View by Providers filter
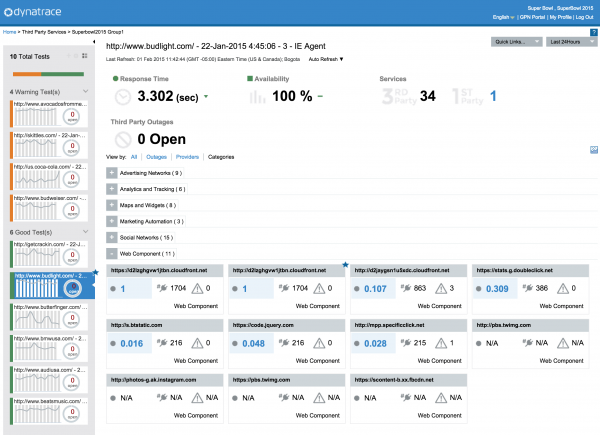The width and height of the screenshot is (600, 435). click(188, 157)
